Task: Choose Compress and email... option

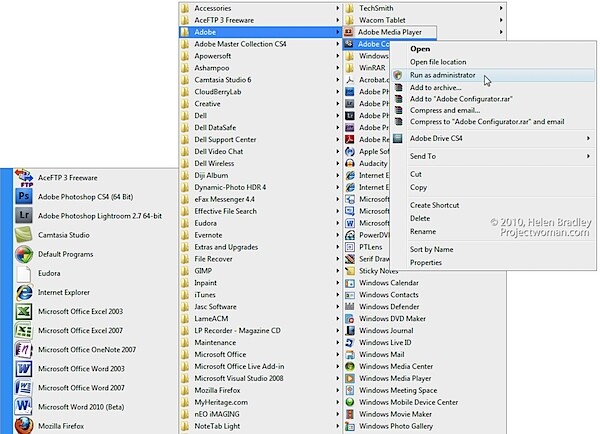Action: coord(445,110)
